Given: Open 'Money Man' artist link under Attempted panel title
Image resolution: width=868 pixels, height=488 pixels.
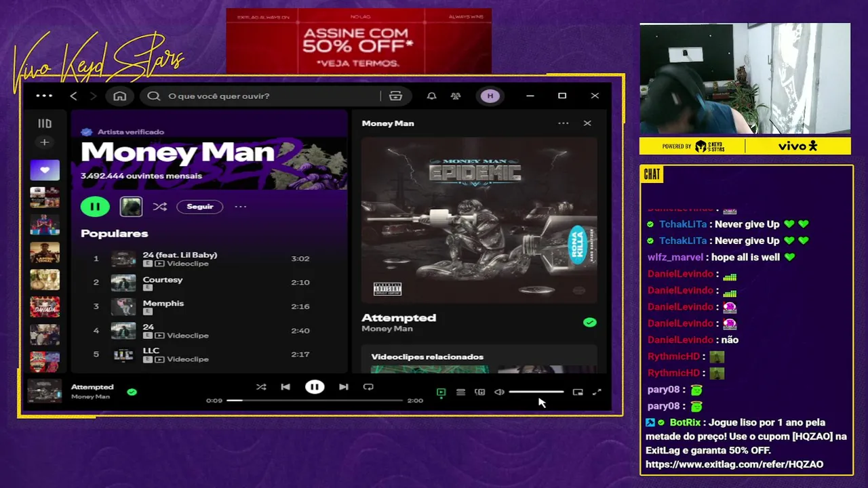Looking at the screenshot, I should tap(387, 329).
